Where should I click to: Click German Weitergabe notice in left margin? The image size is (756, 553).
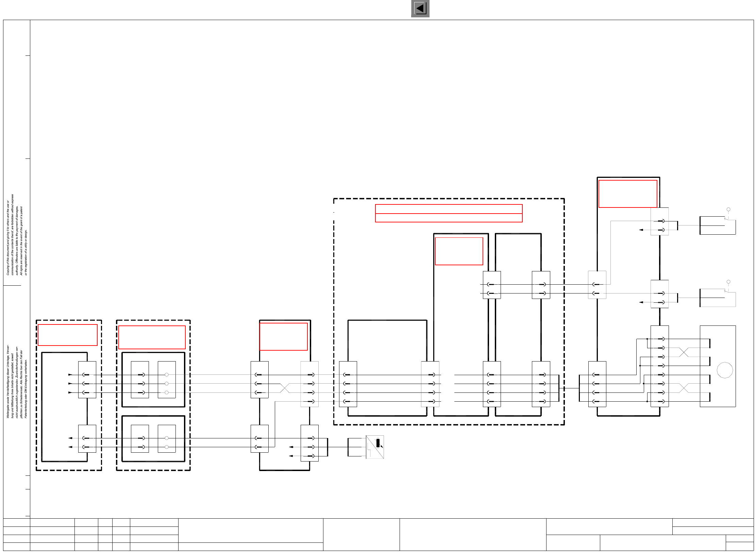tap(16, 381)
